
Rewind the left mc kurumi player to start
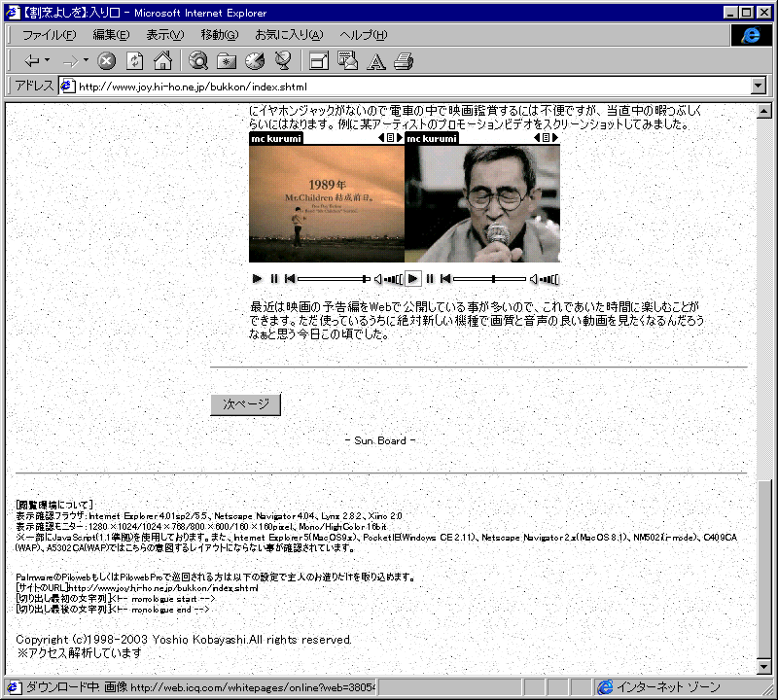(290, 279)
